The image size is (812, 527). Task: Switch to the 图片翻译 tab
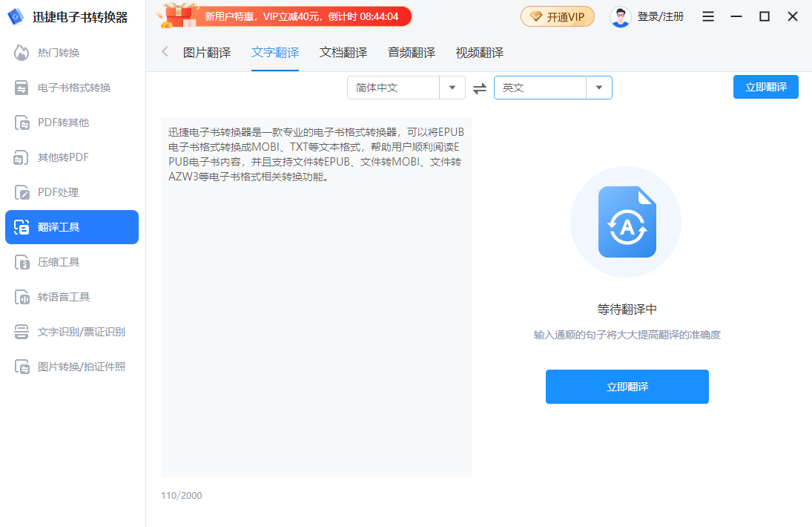207,53
